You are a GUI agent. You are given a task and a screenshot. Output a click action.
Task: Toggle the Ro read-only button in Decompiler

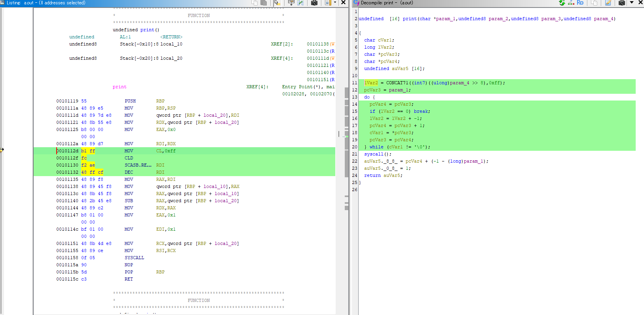(580, 3)
